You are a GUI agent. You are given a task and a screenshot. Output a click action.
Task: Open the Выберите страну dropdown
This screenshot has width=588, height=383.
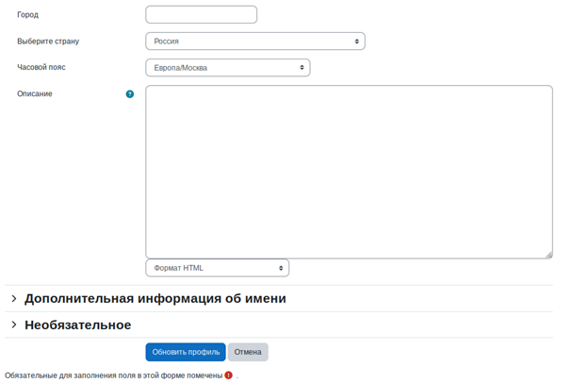point(254,42)
